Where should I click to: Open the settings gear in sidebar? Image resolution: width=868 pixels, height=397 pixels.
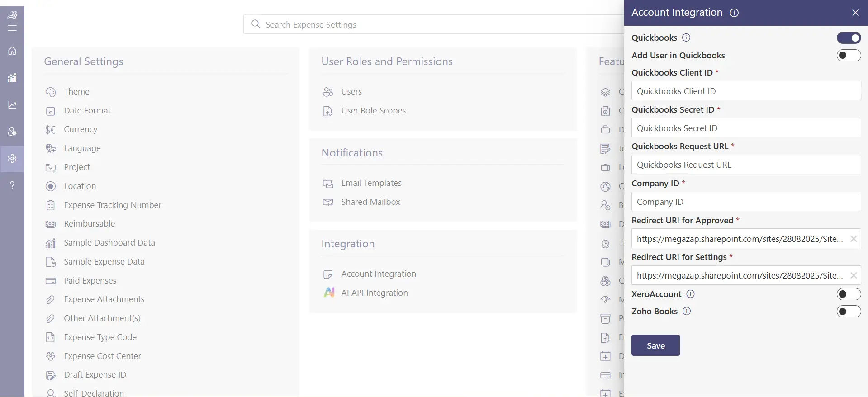(12, 158)
